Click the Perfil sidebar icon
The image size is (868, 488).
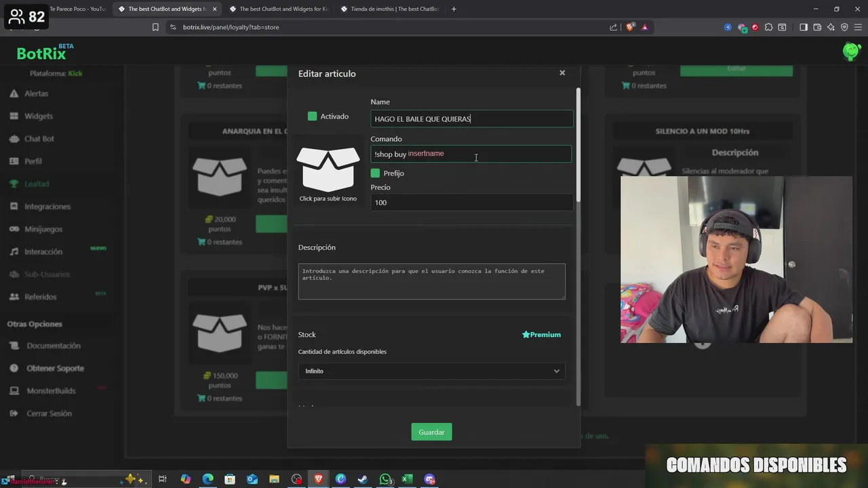(x=14, y=161)
